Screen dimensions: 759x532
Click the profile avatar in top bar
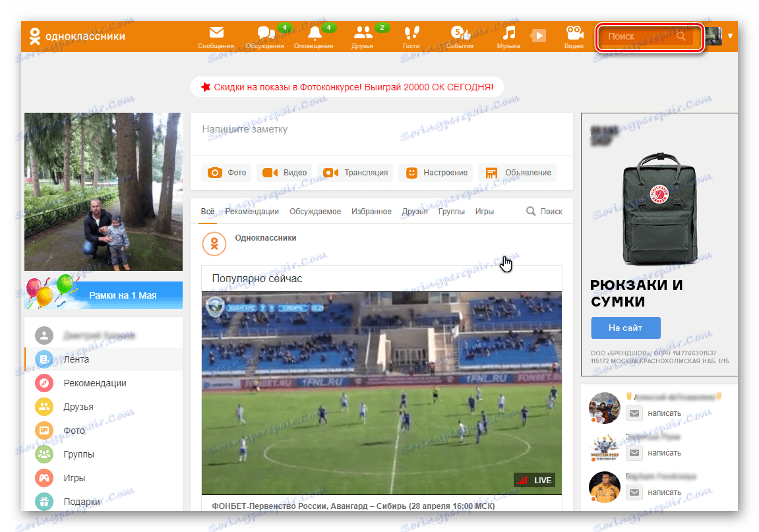pos(713,36)
